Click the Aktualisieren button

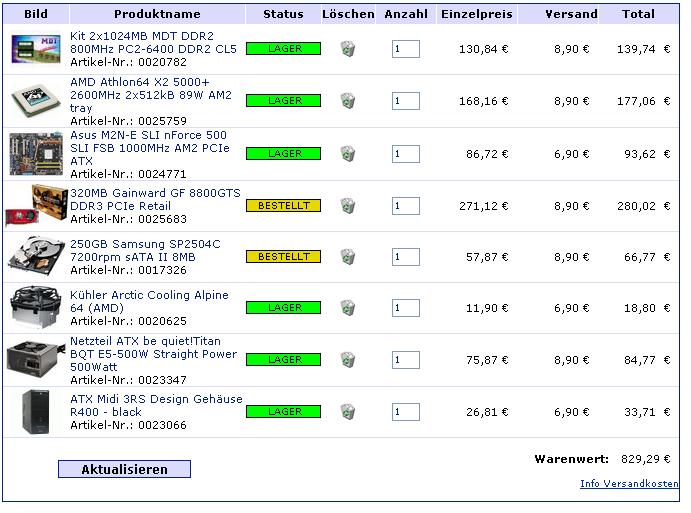(124, 469)
